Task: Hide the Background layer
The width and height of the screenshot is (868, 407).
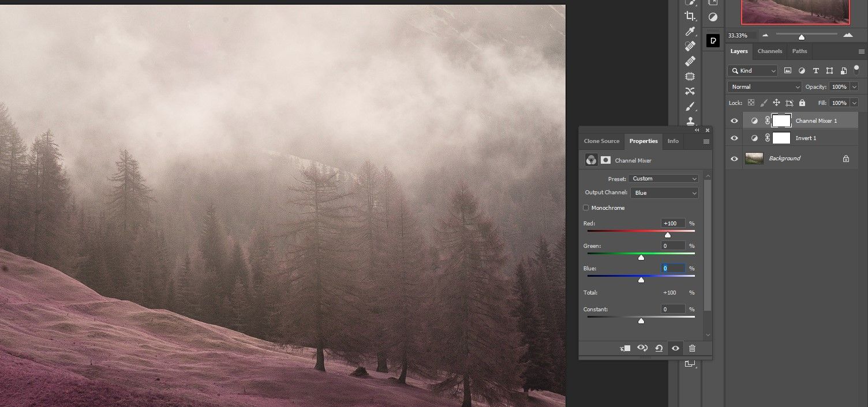Action: 734,159
